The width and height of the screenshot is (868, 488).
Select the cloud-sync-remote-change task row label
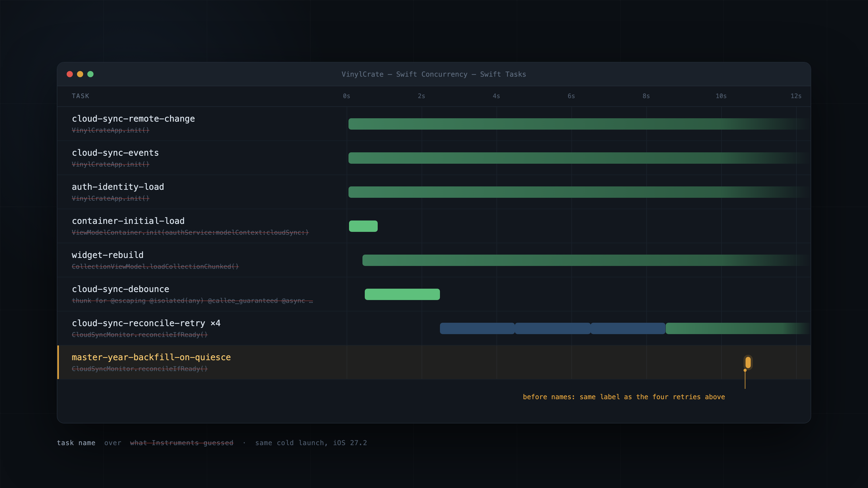(133, 119)
